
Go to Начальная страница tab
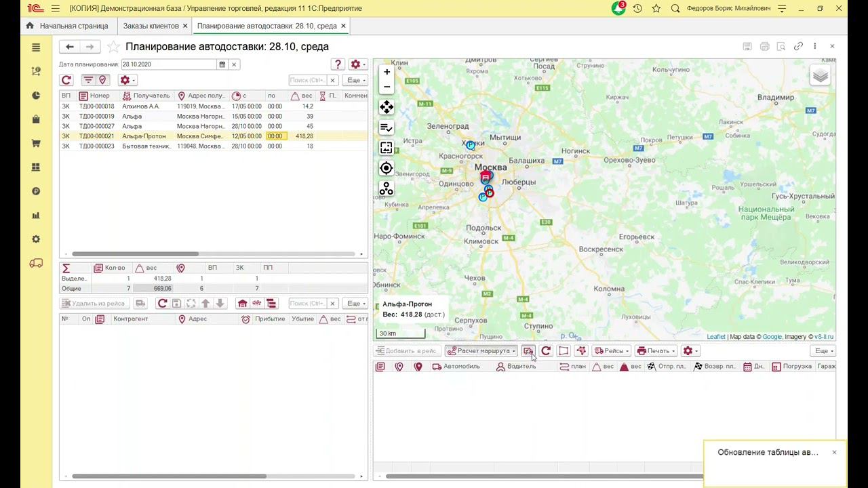(x=73, y=26)
